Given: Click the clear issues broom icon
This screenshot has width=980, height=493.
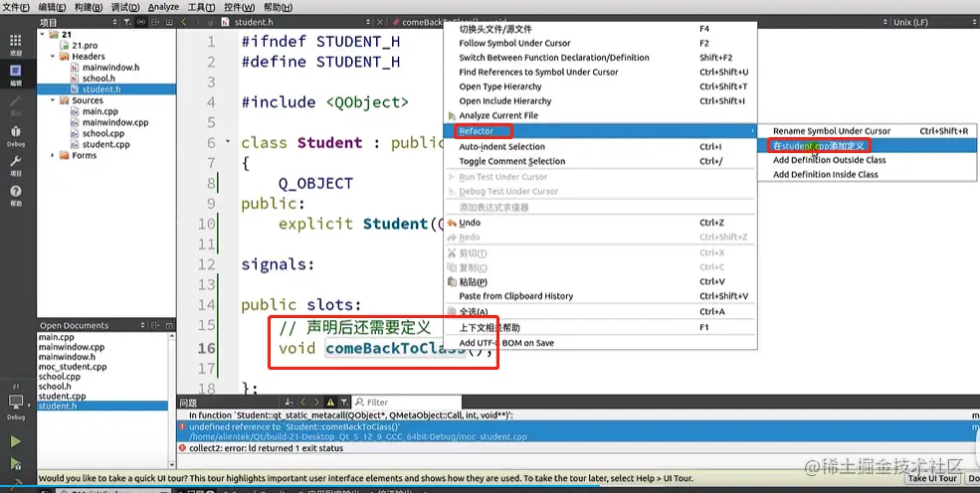Looking at the screenshot, I should coord(289,403).
